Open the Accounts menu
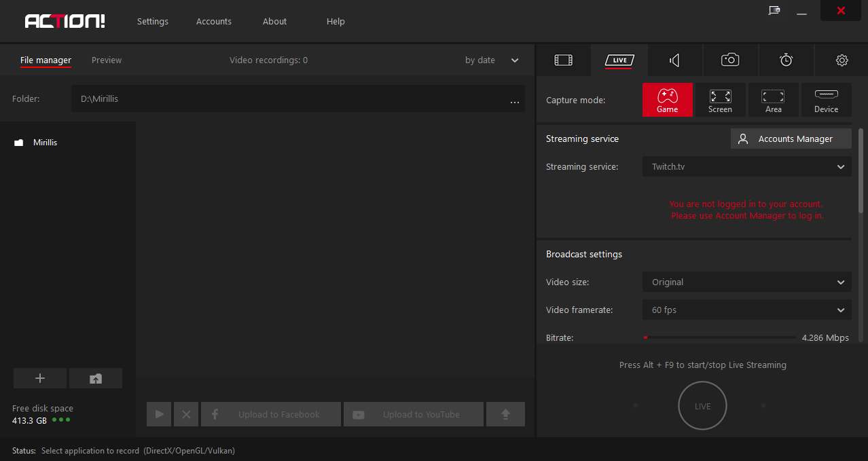 (214, 21)
